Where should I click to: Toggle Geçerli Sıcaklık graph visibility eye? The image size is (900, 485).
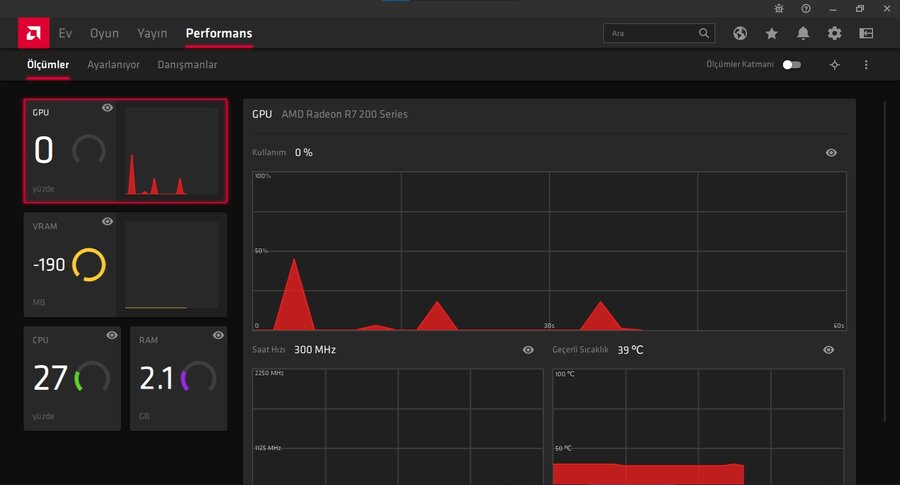pos(828,350)
